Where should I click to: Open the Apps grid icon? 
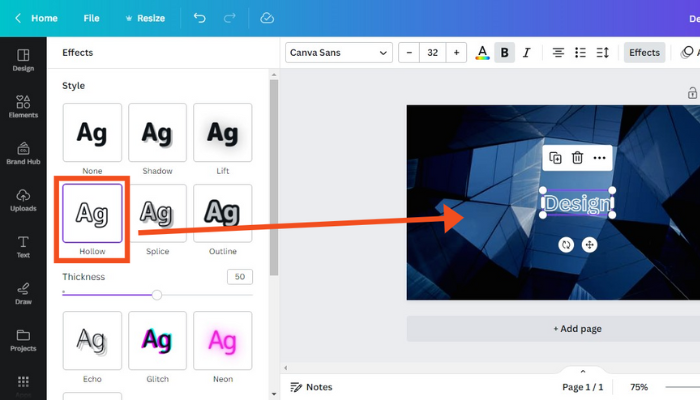click(x=23, y=382)
